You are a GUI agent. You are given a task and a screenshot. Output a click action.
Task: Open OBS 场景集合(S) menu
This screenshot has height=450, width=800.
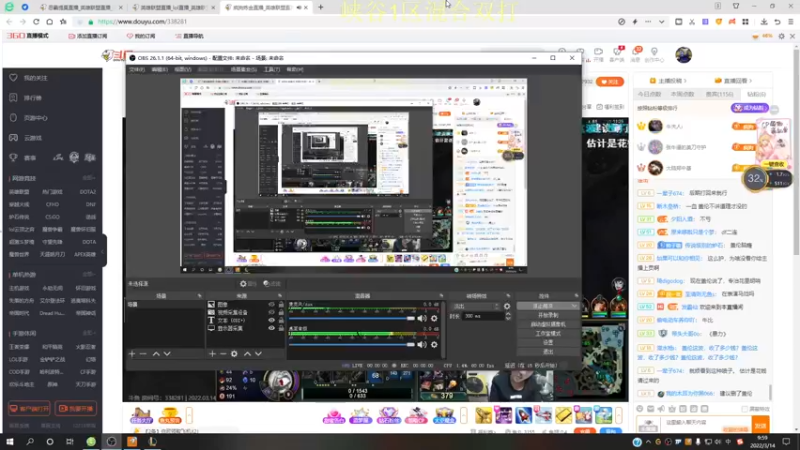coord(243,69)
